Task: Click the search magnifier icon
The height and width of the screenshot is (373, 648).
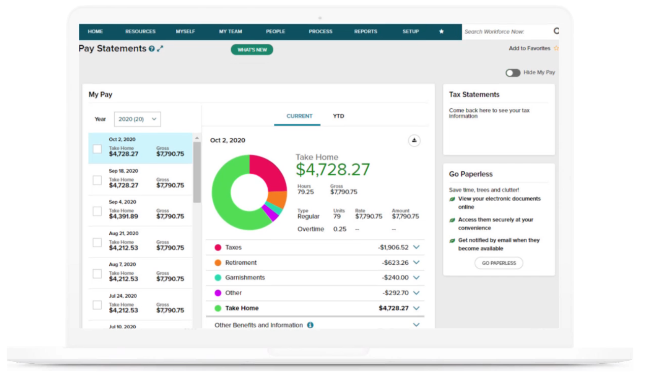Action: pyautogui.click(x=556, y=31)
